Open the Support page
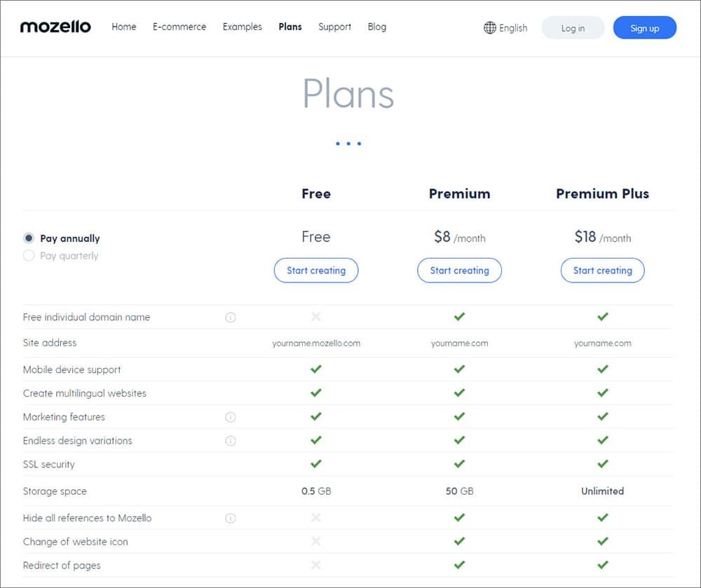 tap(335, 27)
